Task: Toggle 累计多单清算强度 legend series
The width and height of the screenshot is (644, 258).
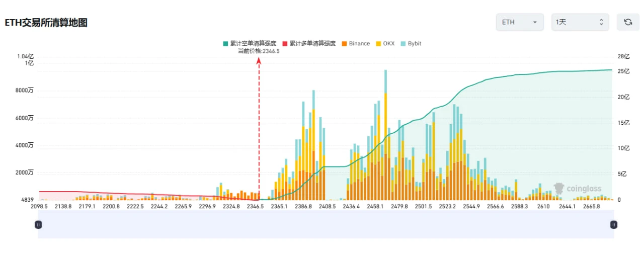Action: tap(309, 44)
